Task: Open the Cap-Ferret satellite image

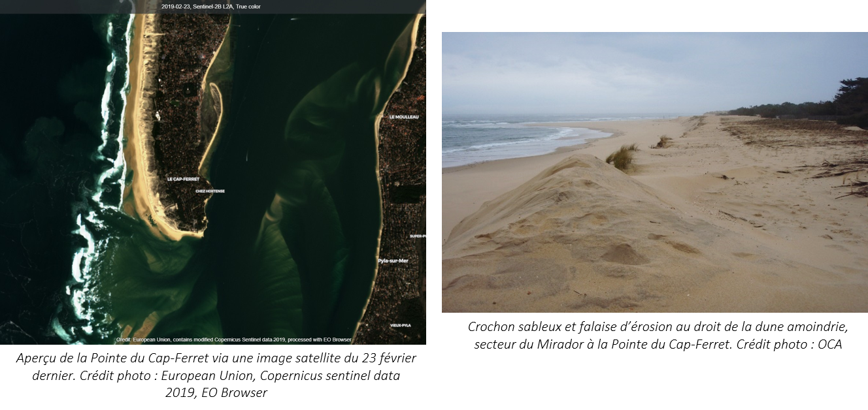Action: tap(213, 172)
